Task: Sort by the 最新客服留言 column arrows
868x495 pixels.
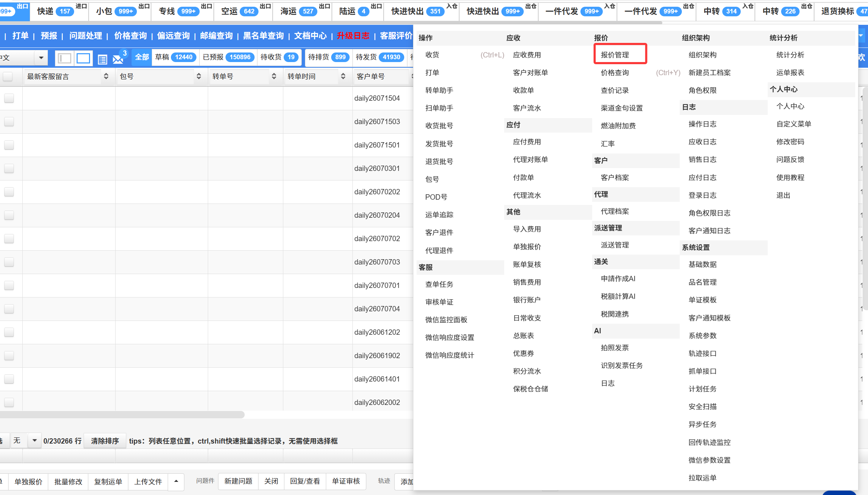Action: pyautogui.click(x=106, y=76)
